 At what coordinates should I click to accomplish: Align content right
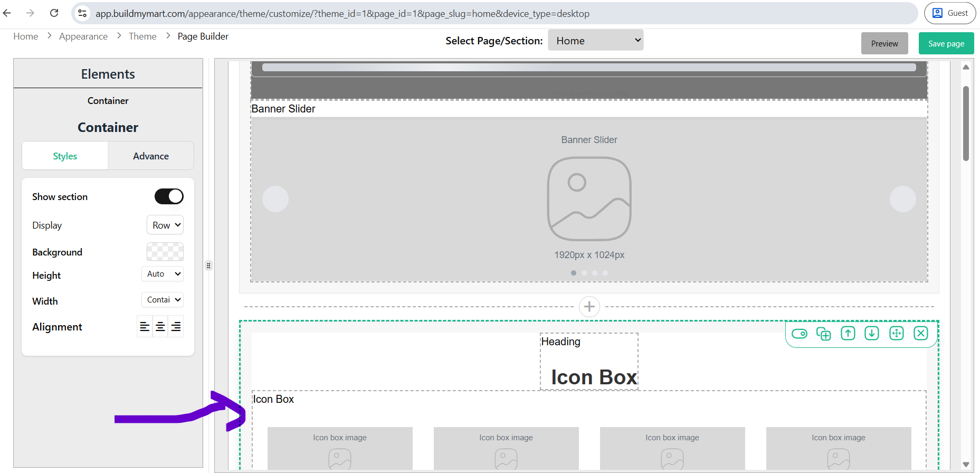point(176,327)
